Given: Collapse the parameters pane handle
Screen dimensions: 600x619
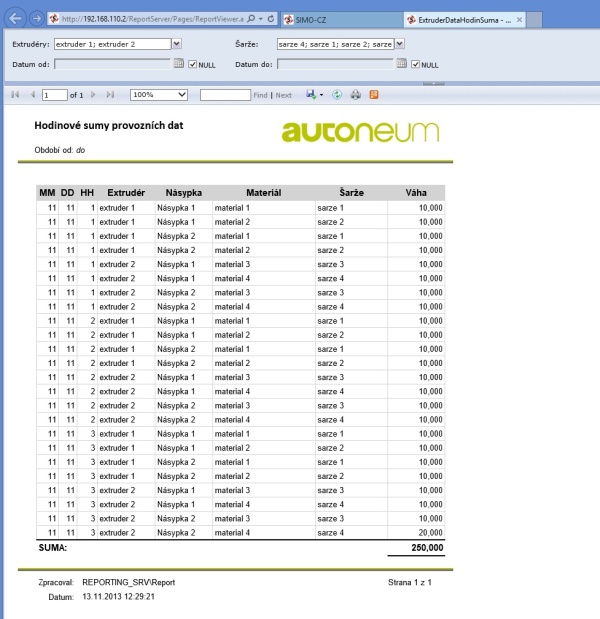Looking at the screenshot, I should click(x=433, y=83).
